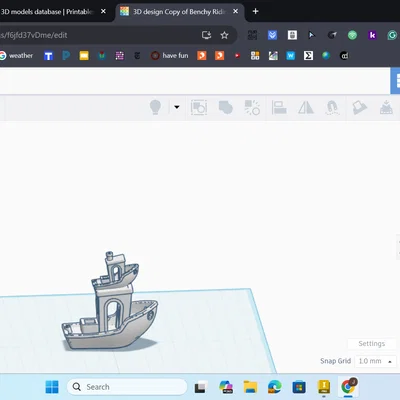
Task: Click the white document extension icon
Action: pyautogui.click(x=292, y=35)
